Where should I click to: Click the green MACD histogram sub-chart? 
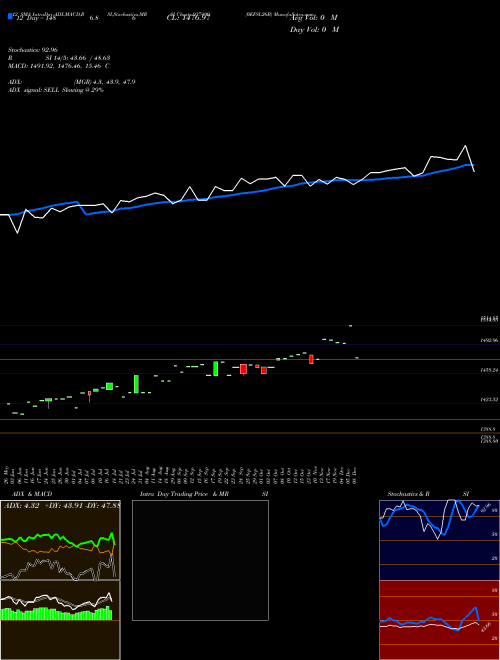60,620
